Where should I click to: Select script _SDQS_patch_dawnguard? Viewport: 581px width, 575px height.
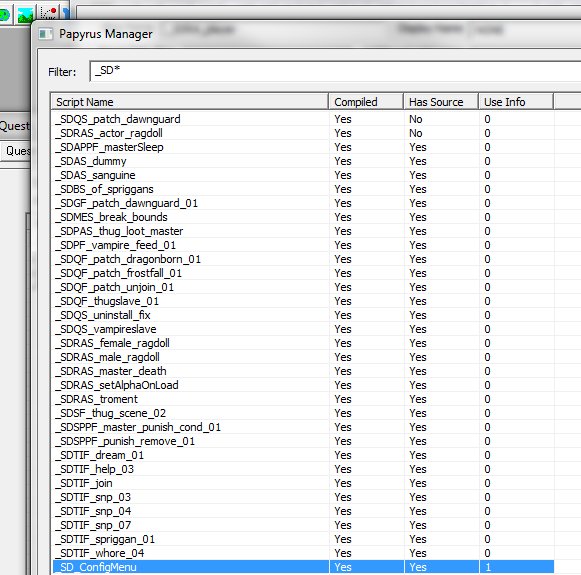pyautogui.click(x=118, y=119)
